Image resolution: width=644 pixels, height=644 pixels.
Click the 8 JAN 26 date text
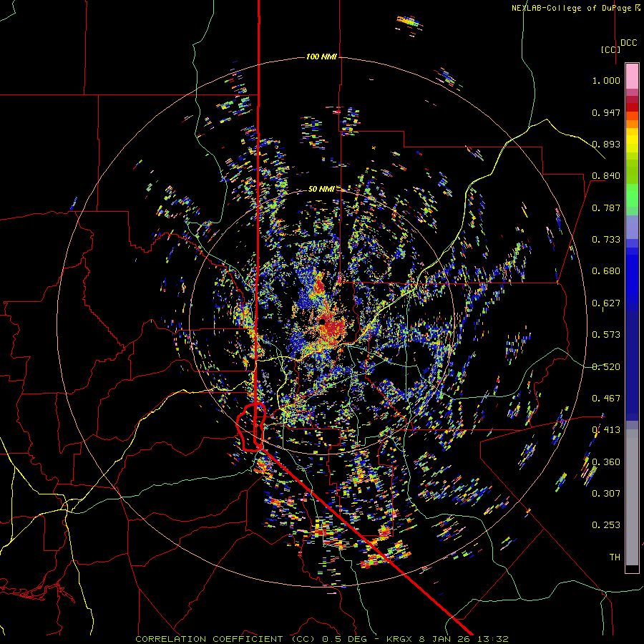446,639
